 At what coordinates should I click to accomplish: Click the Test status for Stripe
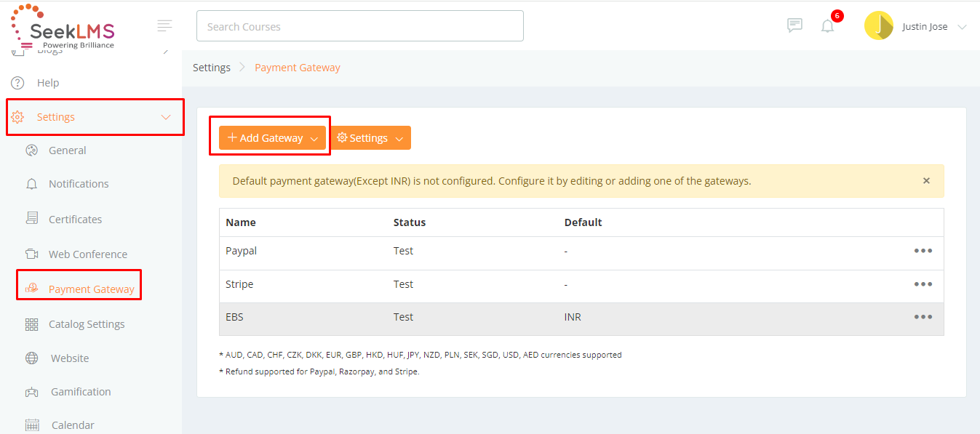[x=403, y=284]
